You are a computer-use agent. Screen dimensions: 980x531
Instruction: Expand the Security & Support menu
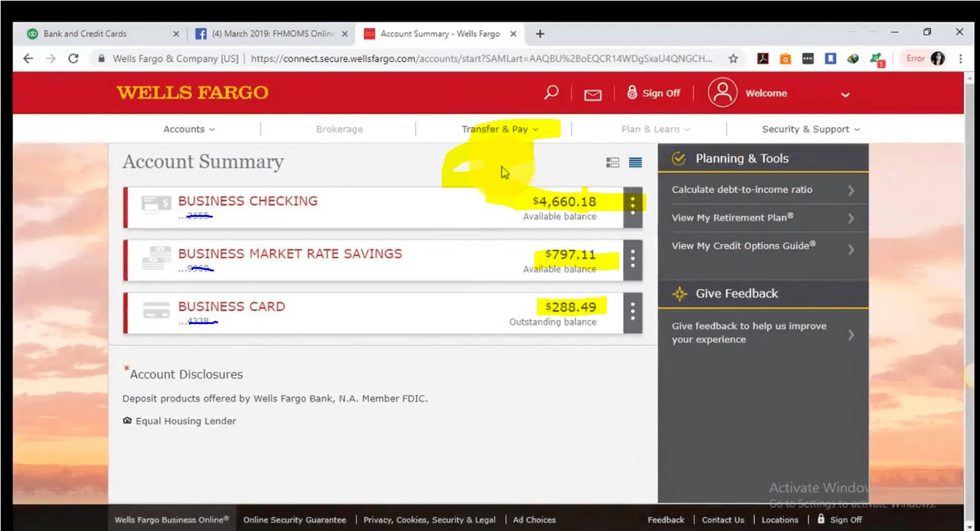811,129
